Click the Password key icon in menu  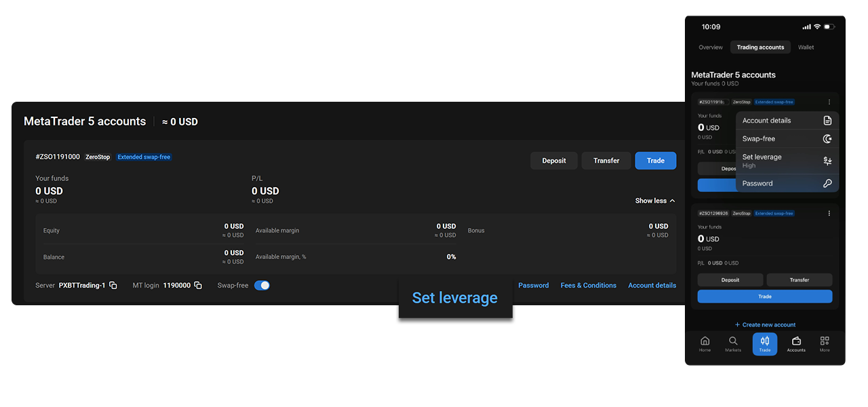click(827, 184)
